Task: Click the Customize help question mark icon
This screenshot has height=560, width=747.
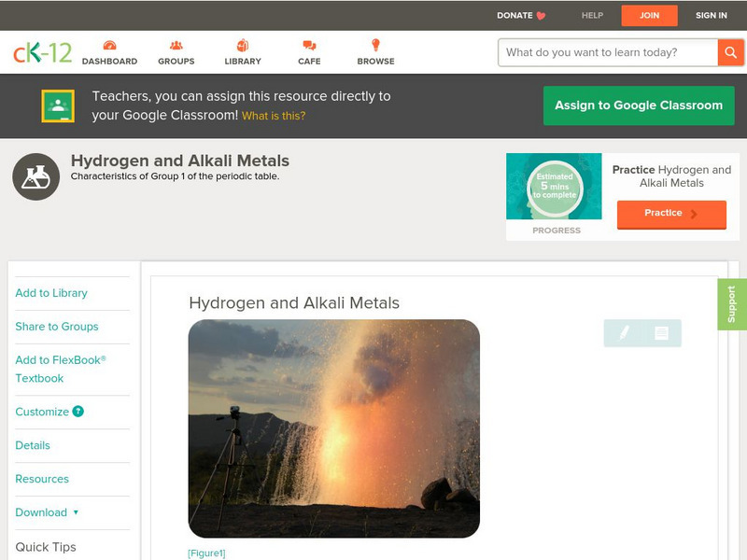Action: (x=78, y=412)
